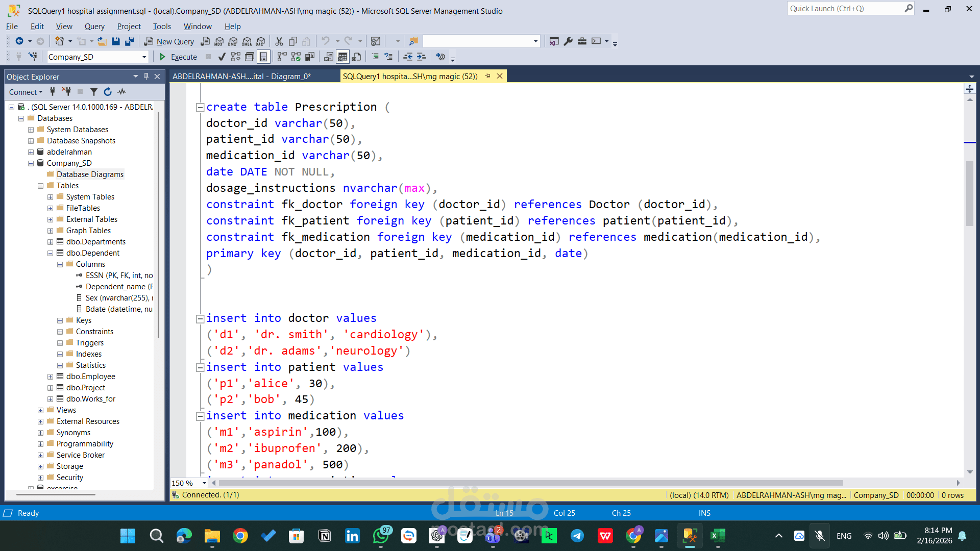Click the Save file icon

116,41
